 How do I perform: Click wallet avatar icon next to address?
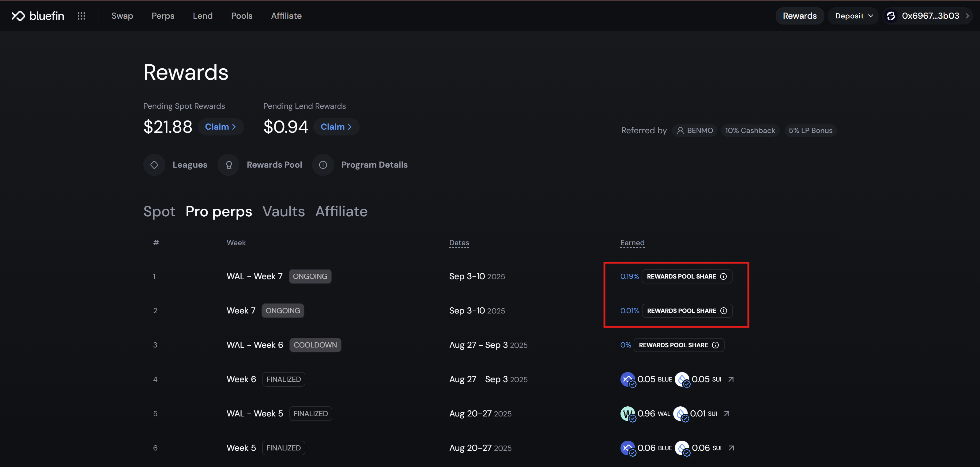891,16
